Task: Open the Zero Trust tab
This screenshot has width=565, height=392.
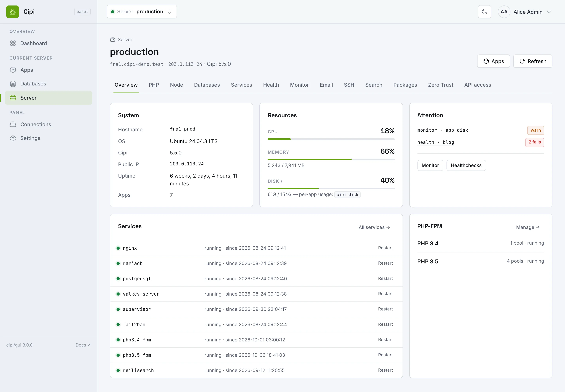Action: (440, 85)
